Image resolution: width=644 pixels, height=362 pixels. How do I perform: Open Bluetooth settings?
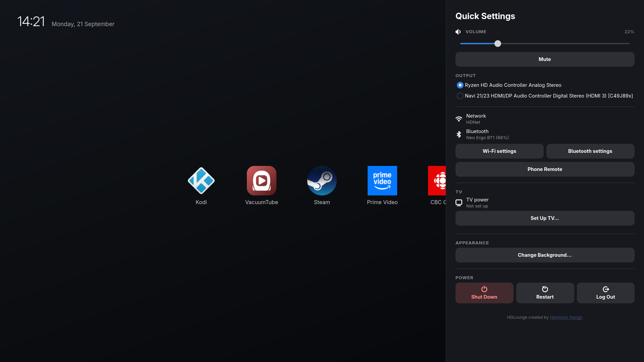pyautogui.click(x=590, y=151)
